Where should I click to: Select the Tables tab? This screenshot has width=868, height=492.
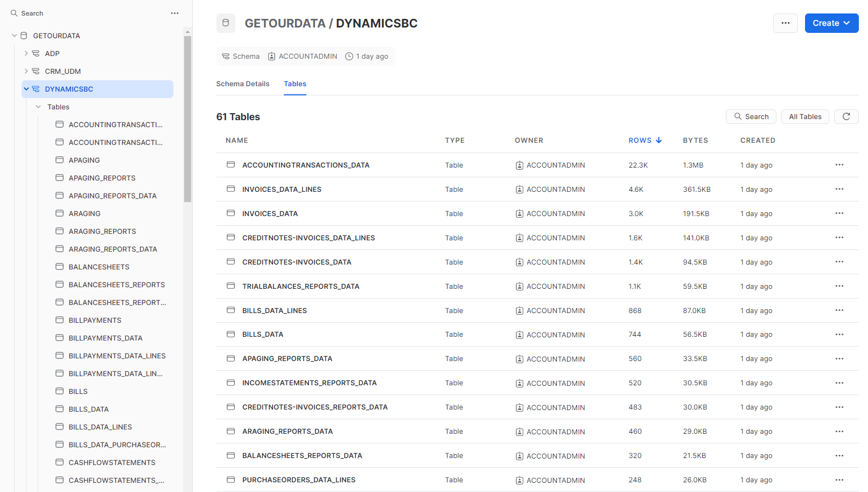(295, 84)
